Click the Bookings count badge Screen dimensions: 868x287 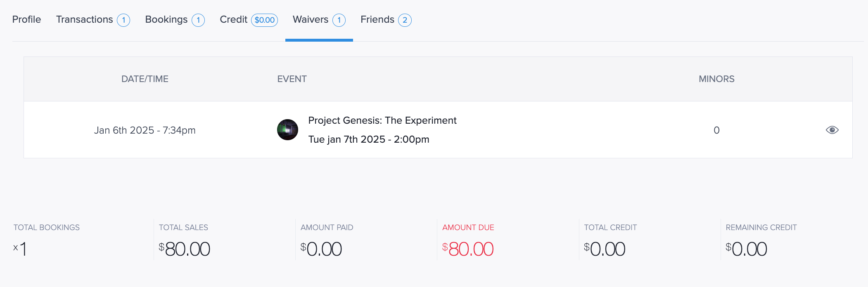click(x=198, y=20)
